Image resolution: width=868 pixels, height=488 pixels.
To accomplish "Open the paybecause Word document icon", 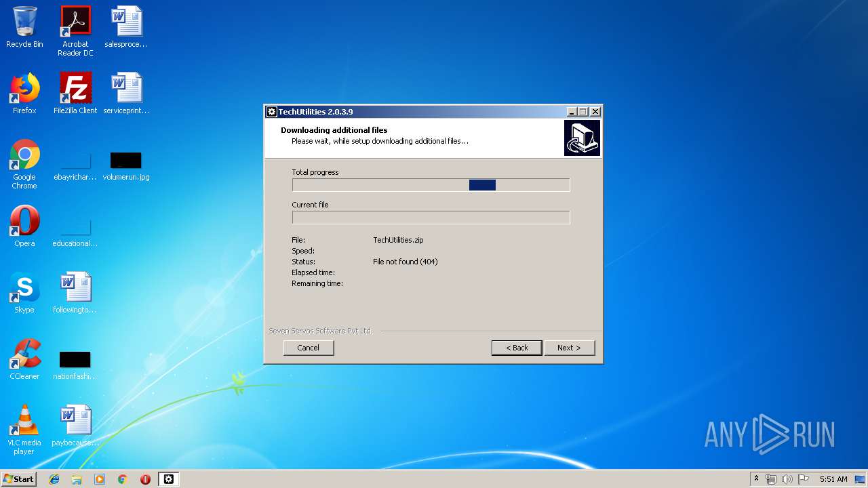I will point(75,426).
